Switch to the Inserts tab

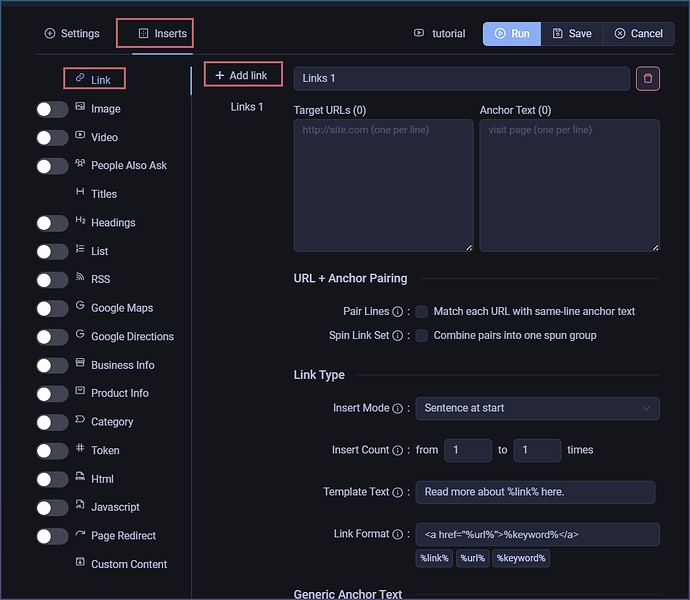162,33
